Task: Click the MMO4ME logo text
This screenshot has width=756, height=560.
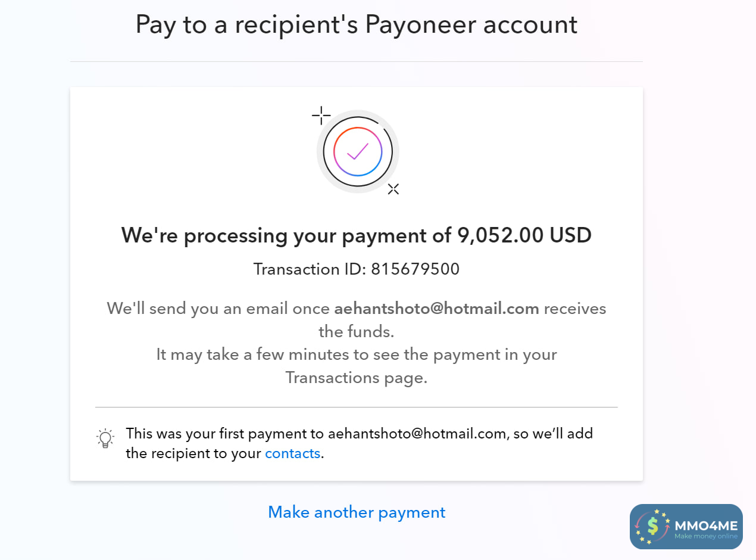Action: coord(706,525)
